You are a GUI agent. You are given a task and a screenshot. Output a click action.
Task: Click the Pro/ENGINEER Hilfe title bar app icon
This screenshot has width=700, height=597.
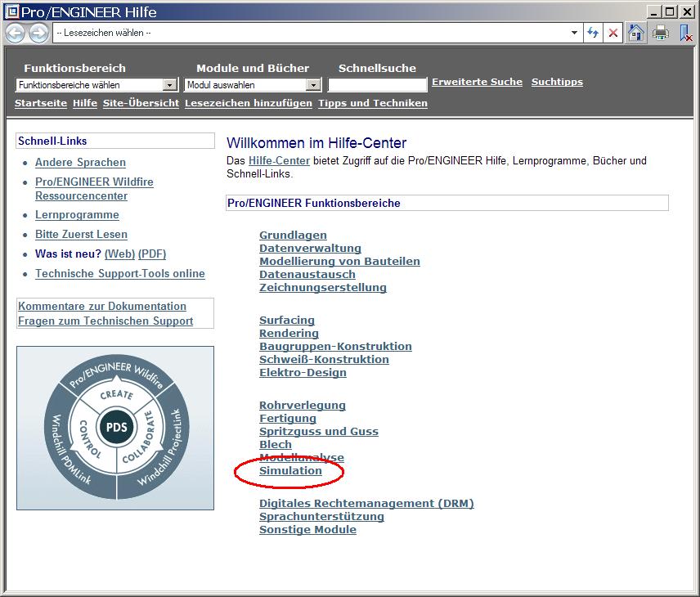point(11,11)
